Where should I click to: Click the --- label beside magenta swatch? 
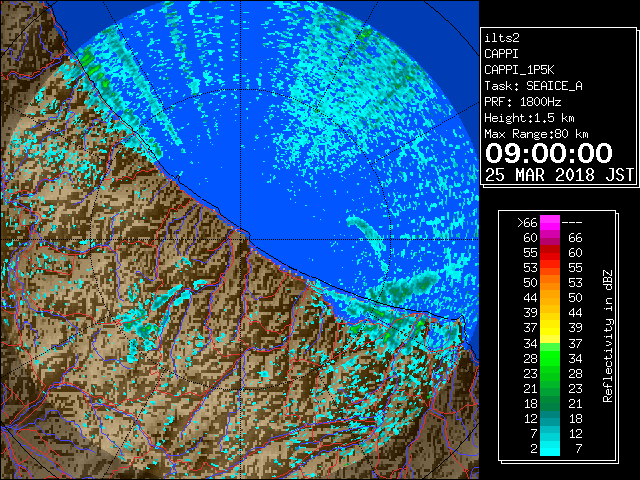[572, 223]
